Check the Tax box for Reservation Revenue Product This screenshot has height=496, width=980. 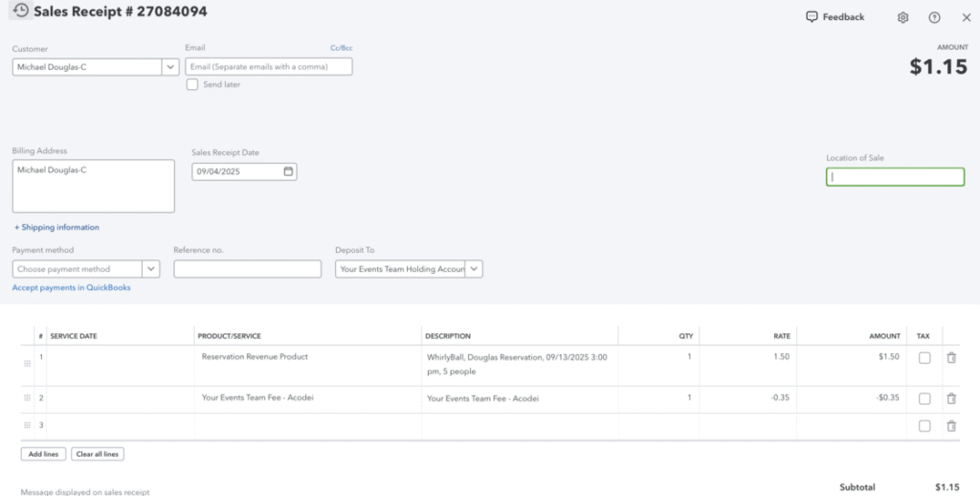click(x=924, y=358)
